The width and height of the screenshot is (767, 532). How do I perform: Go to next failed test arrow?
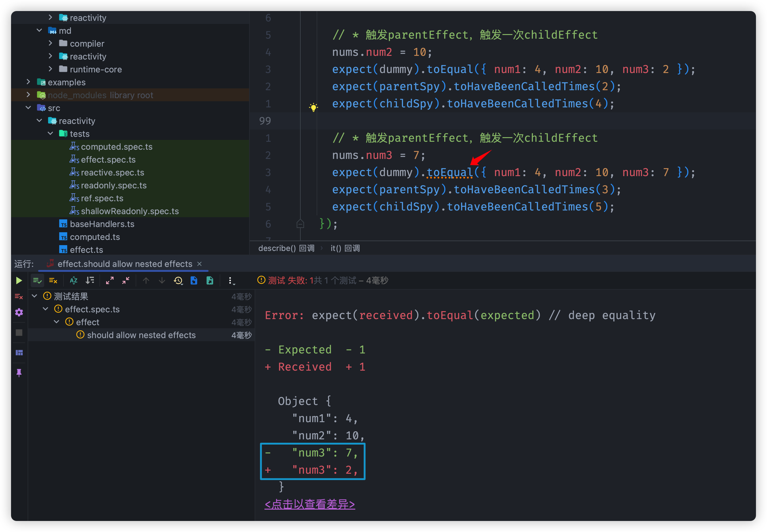coord(162,281)
